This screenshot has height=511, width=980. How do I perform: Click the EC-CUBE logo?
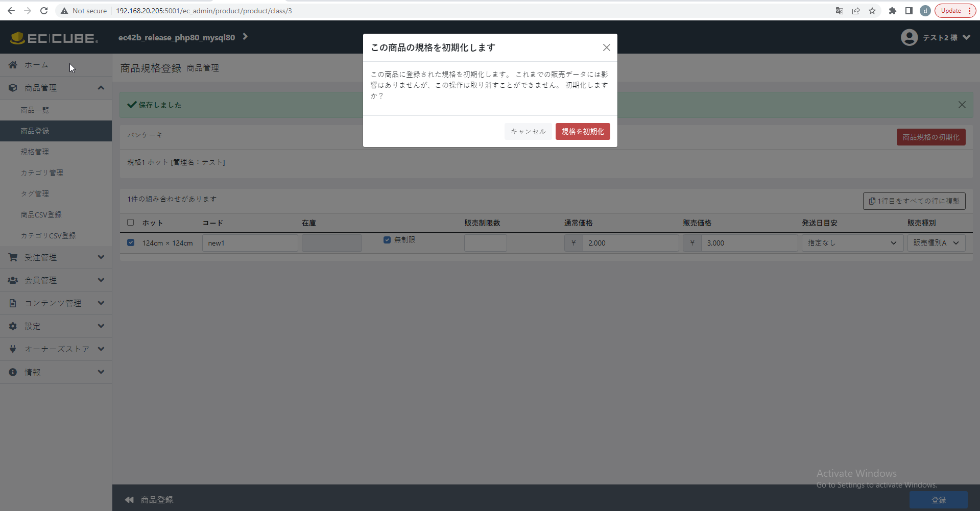[54, 37]
